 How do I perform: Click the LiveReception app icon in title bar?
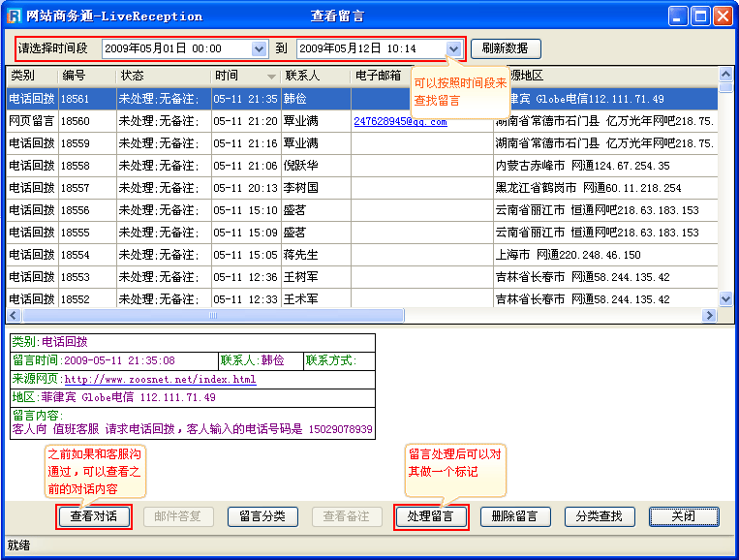[14, 16]
